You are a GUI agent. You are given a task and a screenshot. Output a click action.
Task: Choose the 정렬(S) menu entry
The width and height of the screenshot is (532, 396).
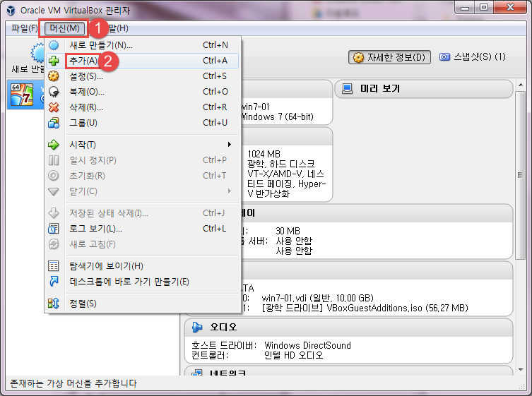142,304
